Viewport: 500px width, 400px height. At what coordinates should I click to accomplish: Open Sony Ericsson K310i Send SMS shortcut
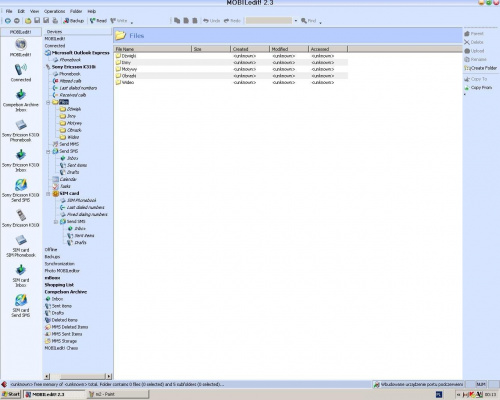(x=21, y=191)
